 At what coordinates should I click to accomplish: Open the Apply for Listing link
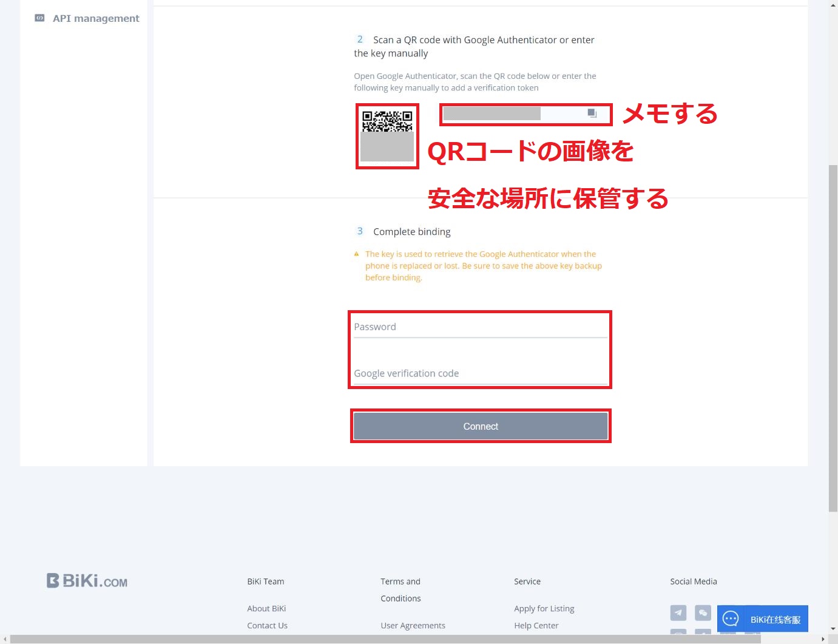tap(544, 608)
